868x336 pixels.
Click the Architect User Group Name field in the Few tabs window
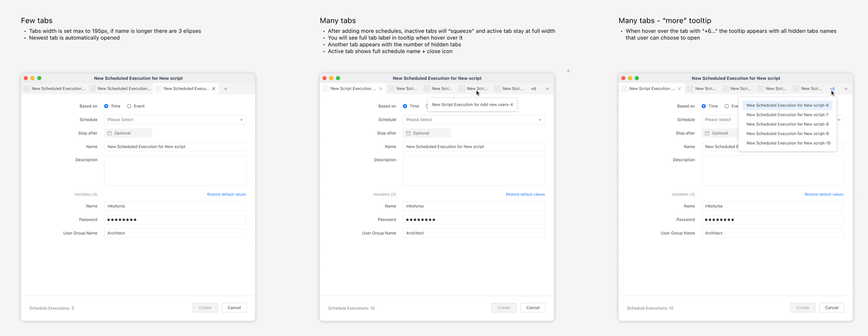[x=175, y=234]
